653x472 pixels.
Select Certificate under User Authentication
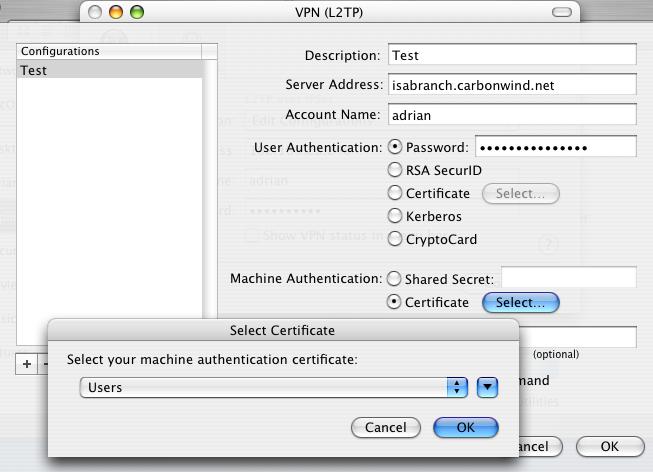tap(395, 193)
